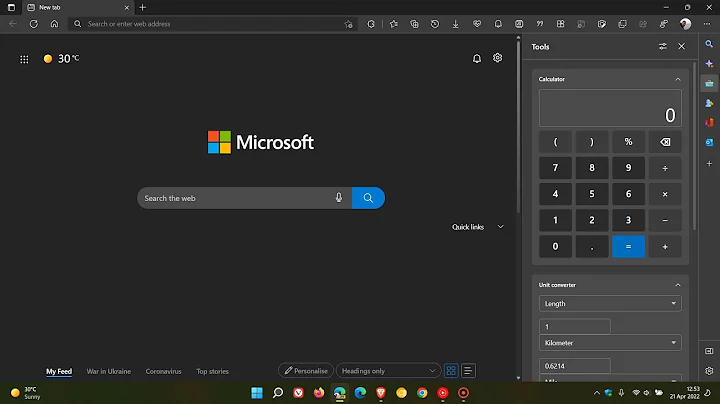Collapse the Calculator section
This screenshot has height=404, width=720.
[x=678, y=79]
